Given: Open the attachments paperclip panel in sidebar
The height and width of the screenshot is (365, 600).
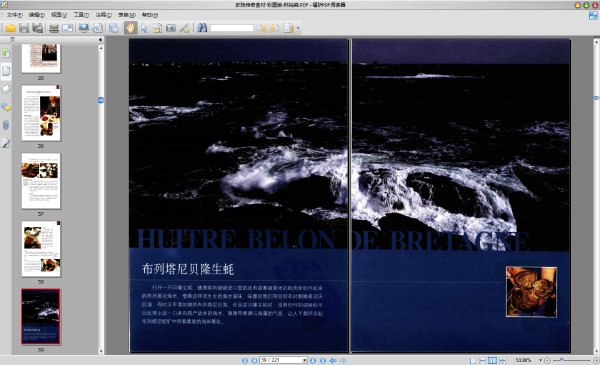Looking at the screenshot, I should coord(6,125).
